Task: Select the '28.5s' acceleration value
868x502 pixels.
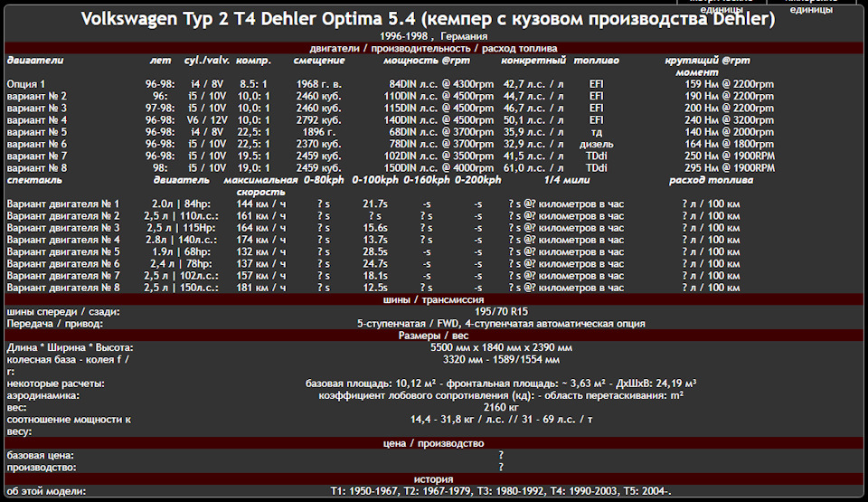Action: pyautogui.click(x=374, y=252)
